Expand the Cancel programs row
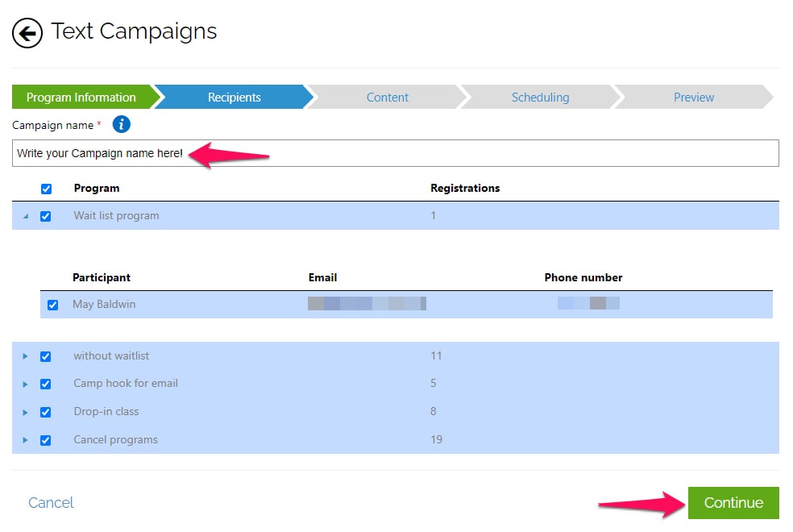This screenshot has width=793, height=532. click(x=25, y=440)
